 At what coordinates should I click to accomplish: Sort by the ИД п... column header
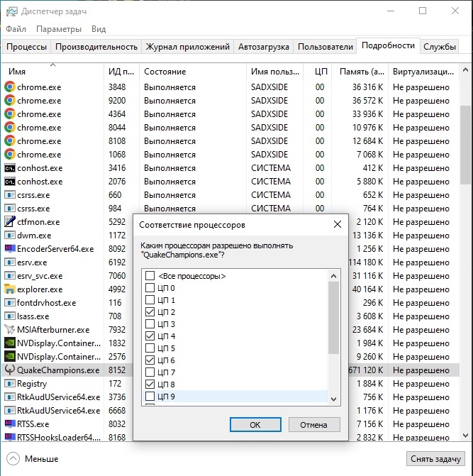click(x=121, y=72)
